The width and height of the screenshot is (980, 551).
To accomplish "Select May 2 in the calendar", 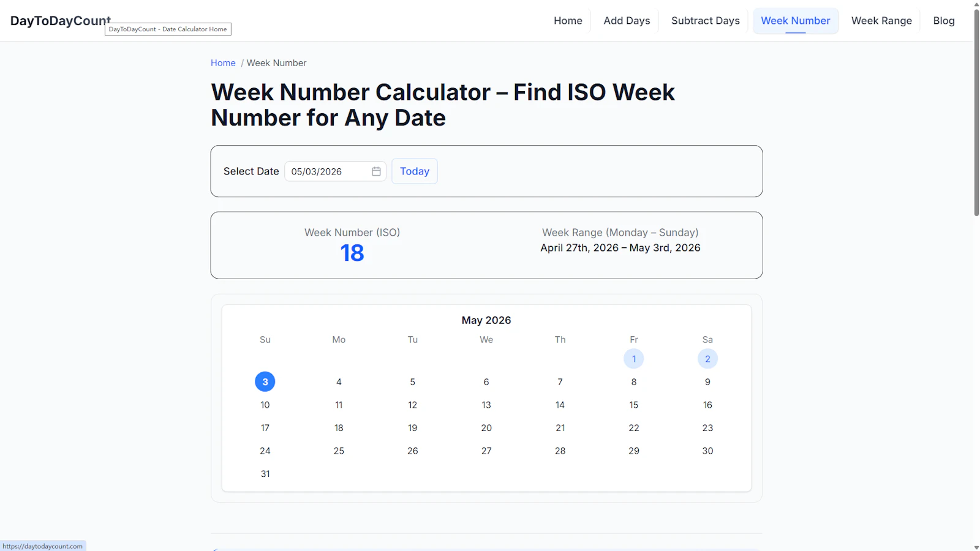I will point(707,359).
